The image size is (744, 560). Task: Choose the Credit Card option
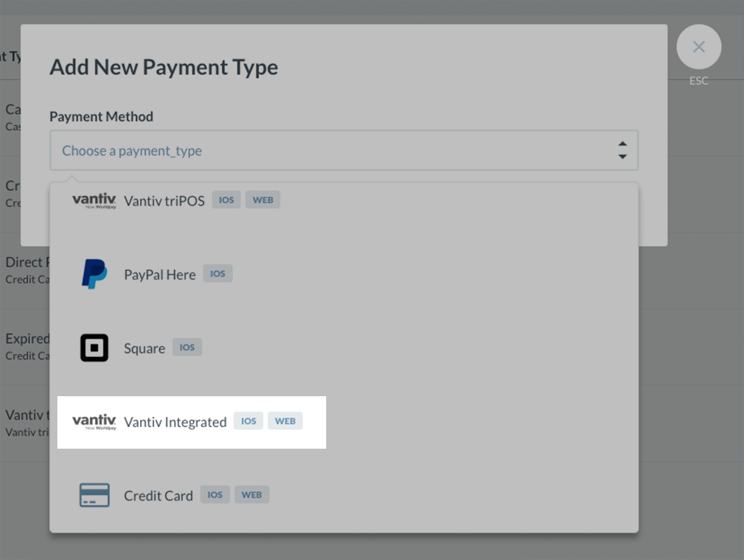click(x=344, y=496)
